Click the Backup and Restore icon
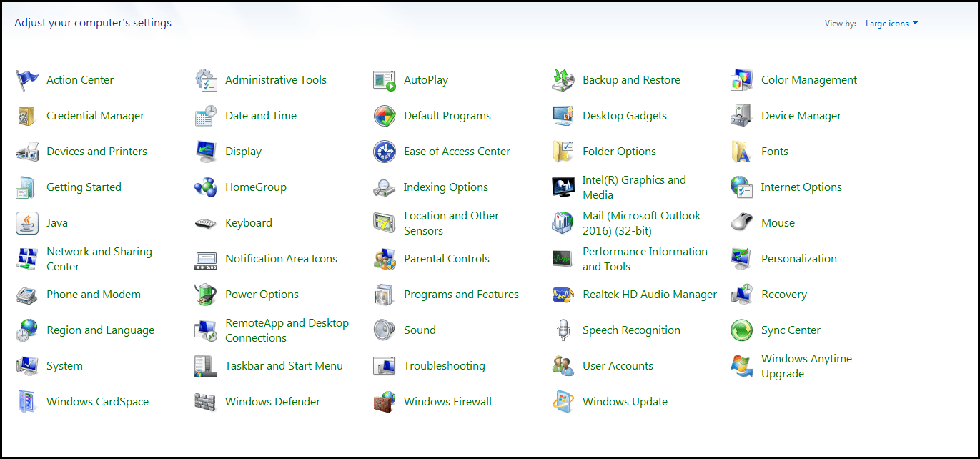This screenshot has width=980, height=459. [563, 80]
